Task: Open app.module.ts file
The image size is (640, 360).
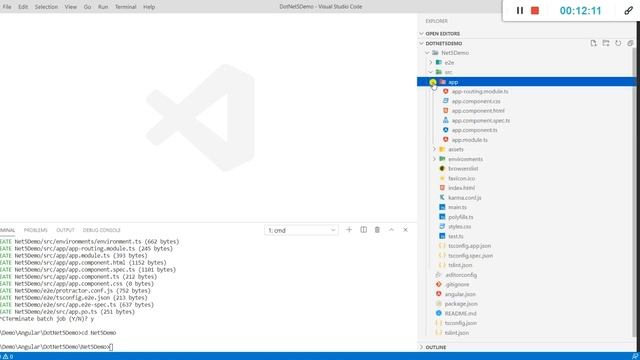Action: click(469, 140)
